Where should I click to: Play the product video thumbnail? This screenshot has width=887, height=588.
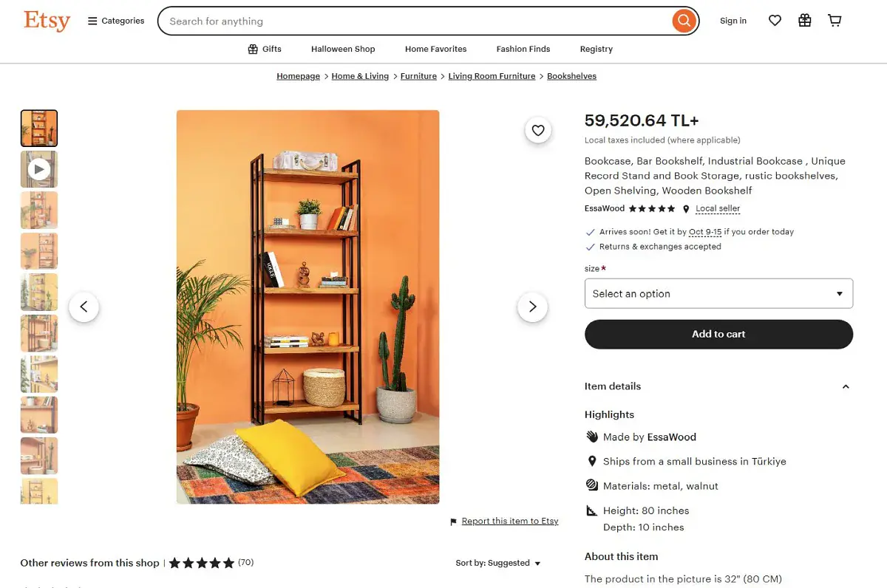(x=39, y=169)
